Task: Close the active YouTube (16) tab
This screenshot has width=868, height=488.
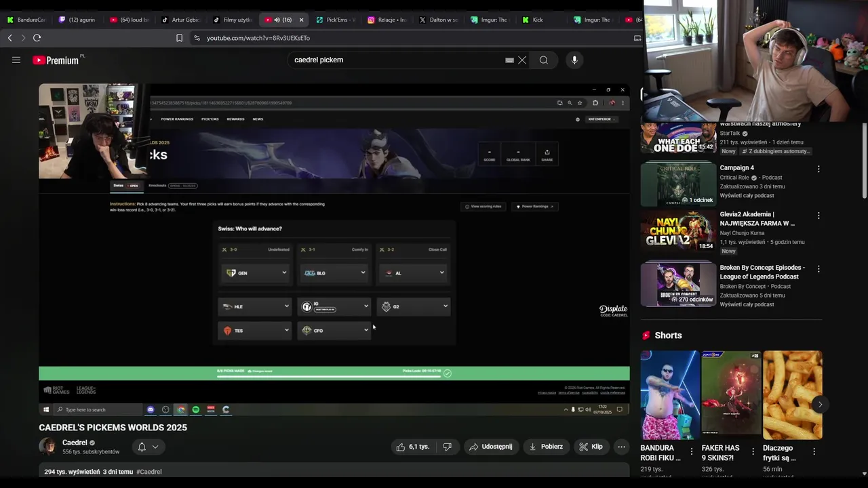Action: [x=301, y=20]
